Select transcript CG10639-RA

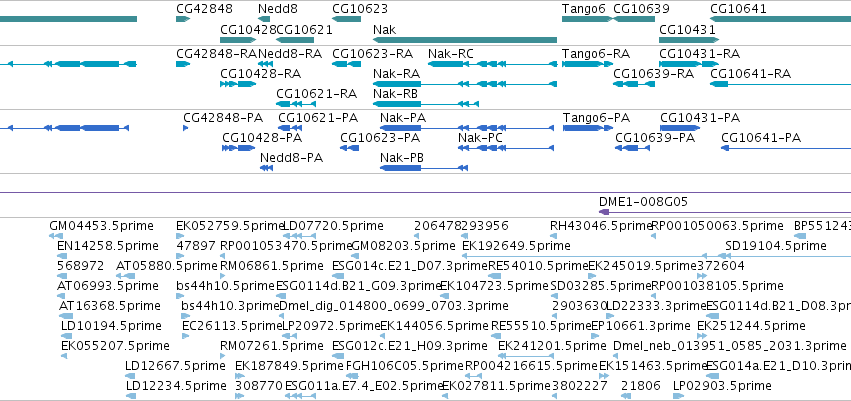633,84
